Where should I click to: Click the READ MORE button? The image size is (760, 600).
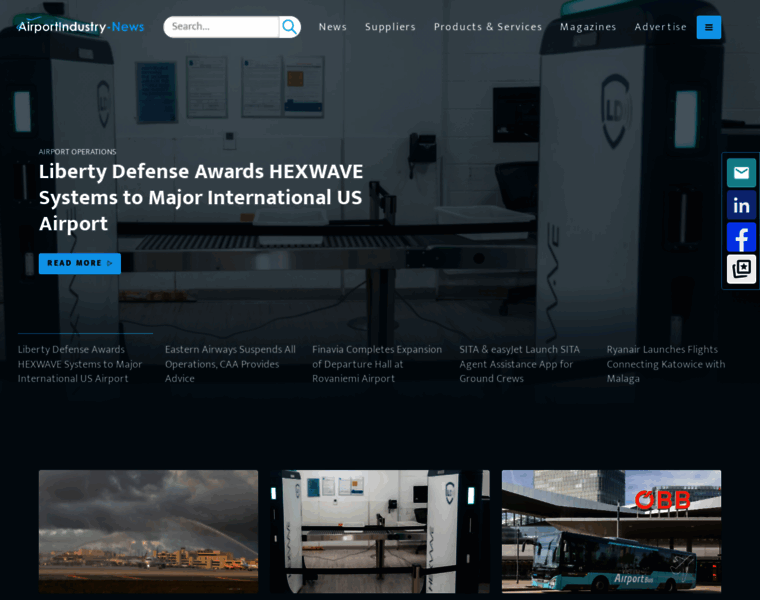click(x=79, y=263)
